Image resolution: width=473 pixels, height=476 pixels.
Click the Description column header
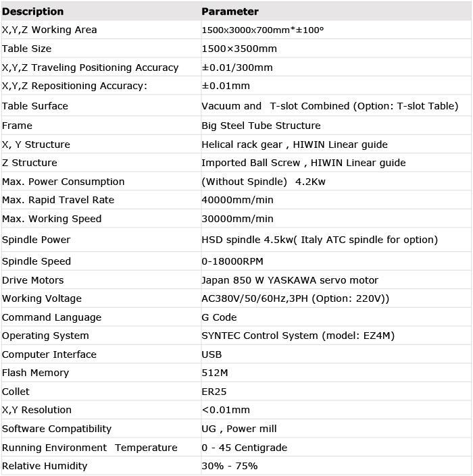33,11
